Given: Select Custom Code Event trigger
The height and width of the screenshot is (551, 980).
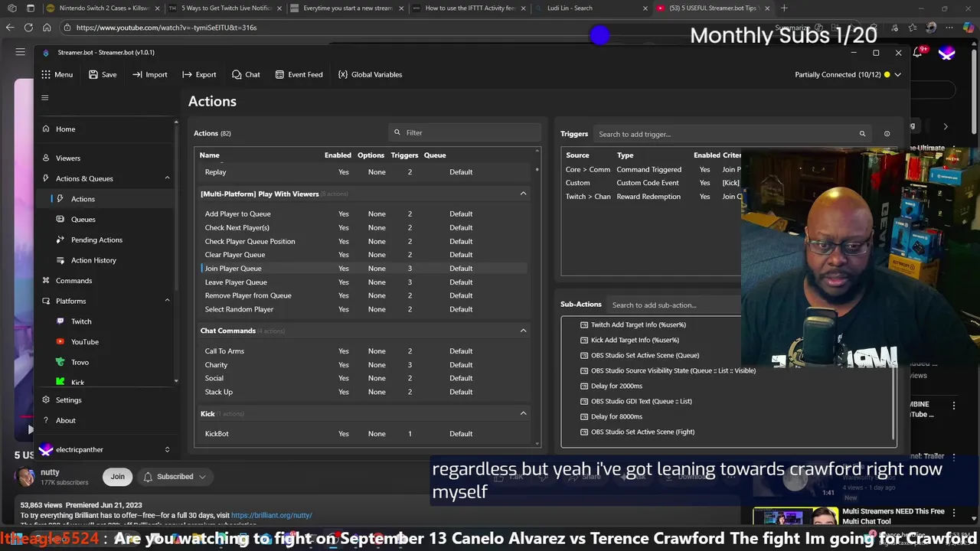Looking at the screenshot, I should 652,183.
